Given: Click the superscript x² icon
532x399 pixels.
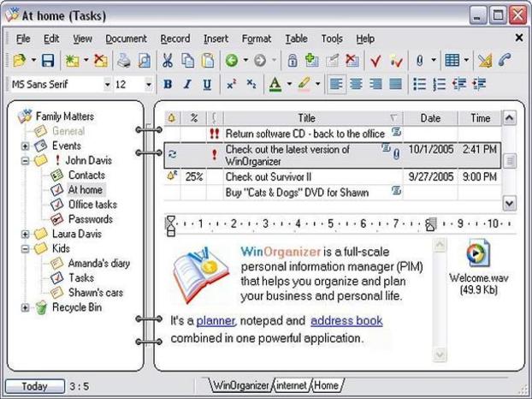Looking at the screenshot, I should tap(232, 84).
